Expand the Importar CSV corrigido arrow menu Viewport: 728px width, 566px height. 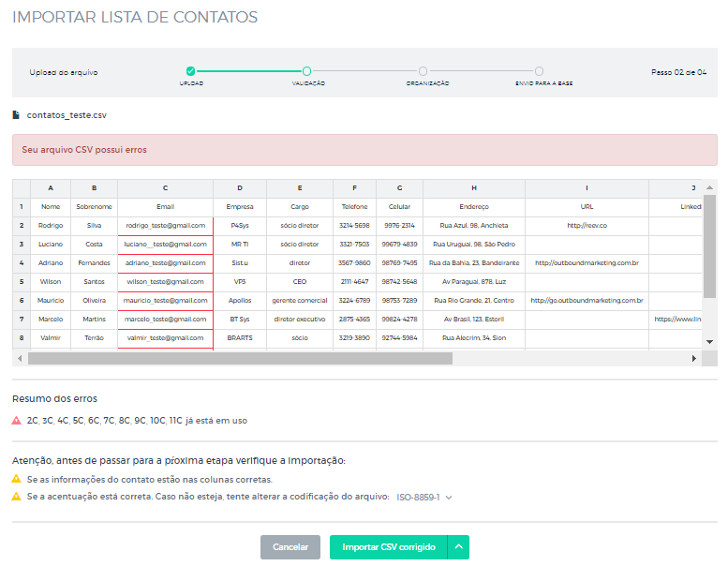tap(459, 547)
